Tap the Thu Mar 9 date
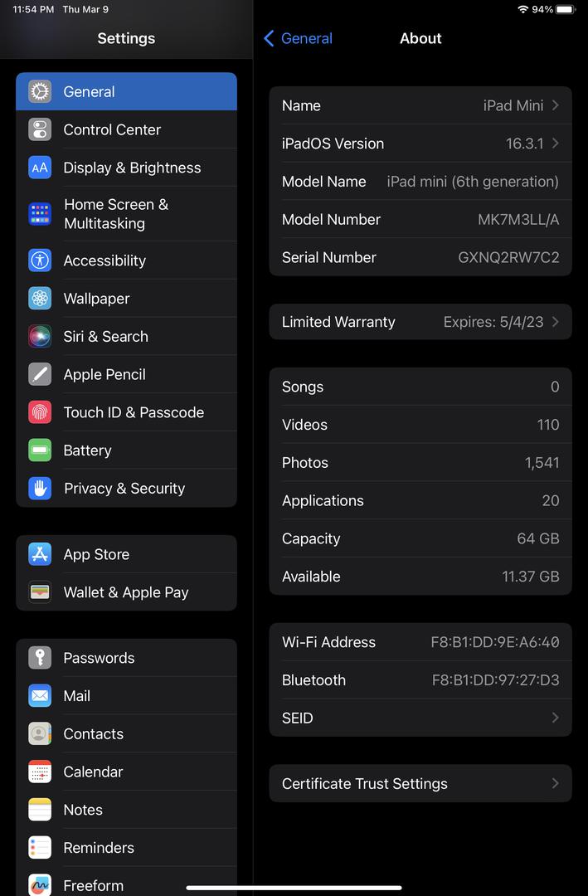This screenshot has height=896, width=588. [x=85, y=9]
